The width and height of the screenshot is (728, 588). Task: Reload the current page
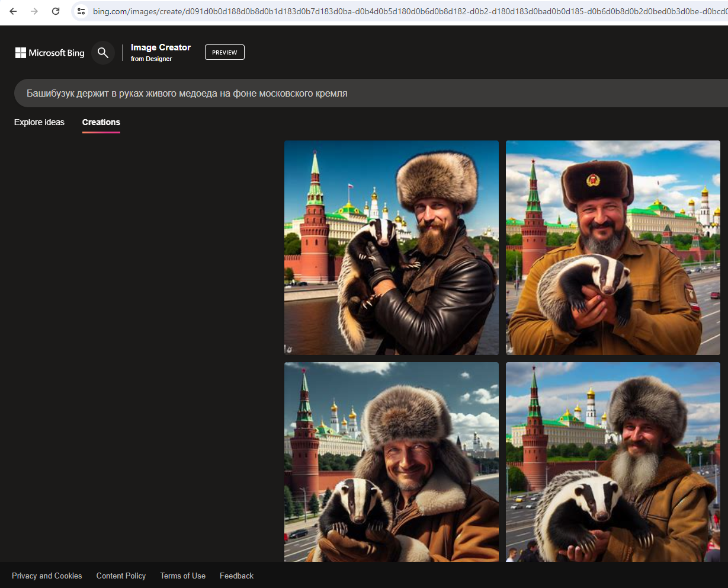(56, 11)
